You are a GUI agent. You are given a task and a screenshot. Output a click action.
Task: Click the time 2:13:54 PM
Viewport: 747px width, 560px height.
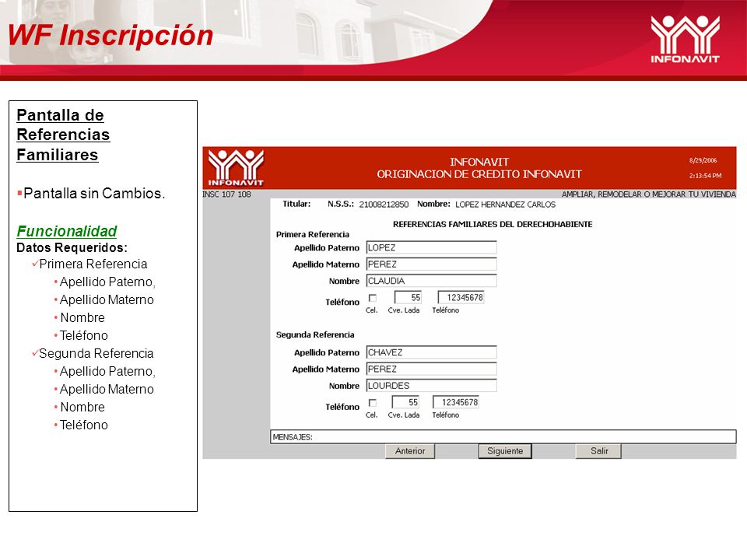(705, 176)
